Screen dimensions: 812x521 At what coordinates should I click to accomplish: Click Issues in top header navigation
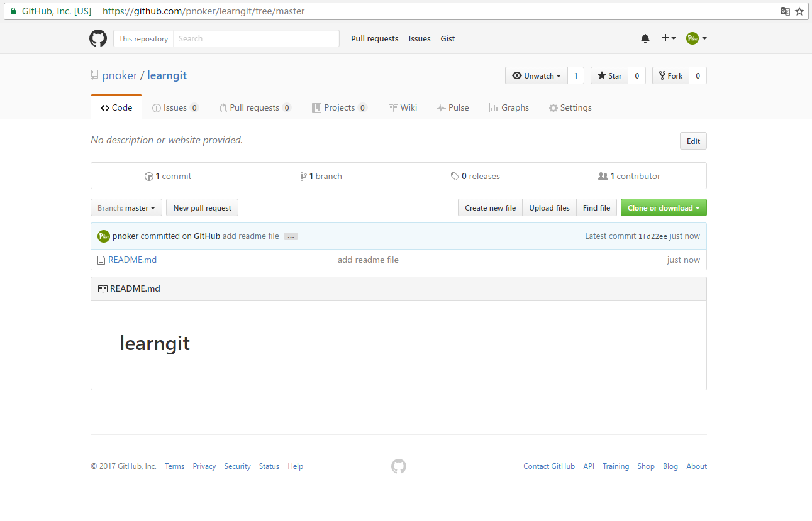pos(420,38)
